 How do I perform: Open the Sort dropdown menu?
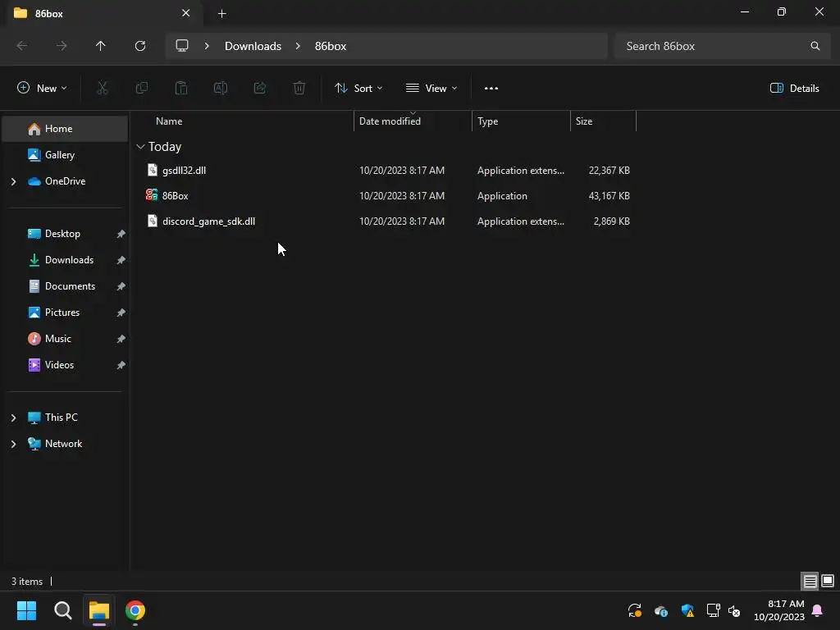click(x=358, y=89)
